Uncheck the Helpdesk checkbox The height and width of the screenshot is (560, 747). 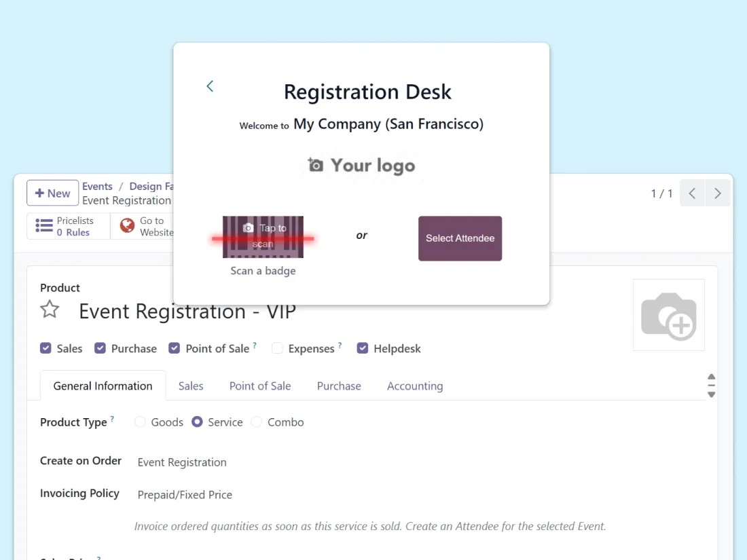[363, 348]
